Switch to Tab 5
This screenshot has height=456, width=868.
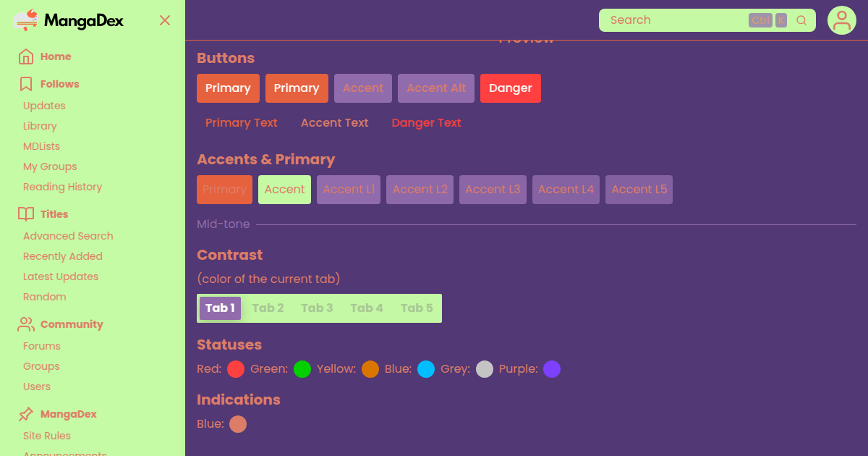(417, 308)
